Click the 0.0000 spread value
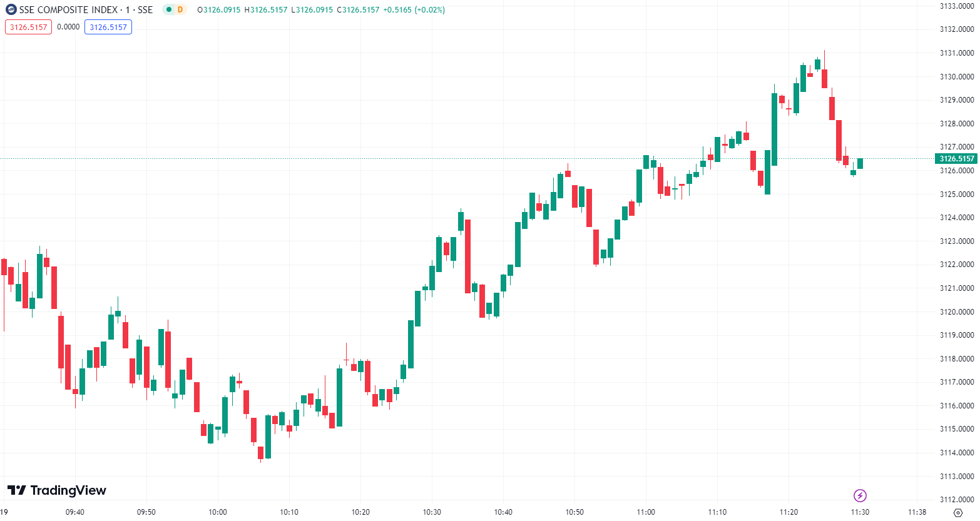The height and width of the screenshot is (521, 980). (x=68, y=27)
